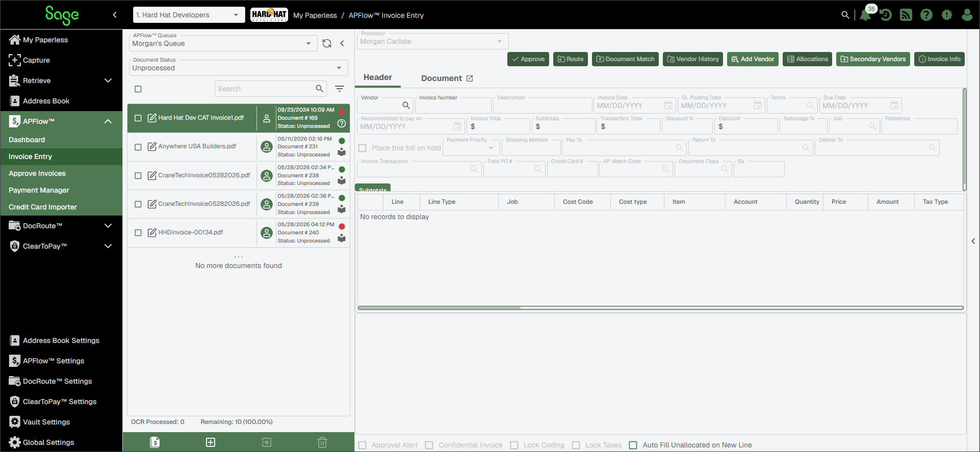Image resolution: width=980 pixels, height=452 pixels.
Task: Select the Hard Hat Dev CAT Invoice1.pdf checkbox
Action: click(x=138, y=118)
